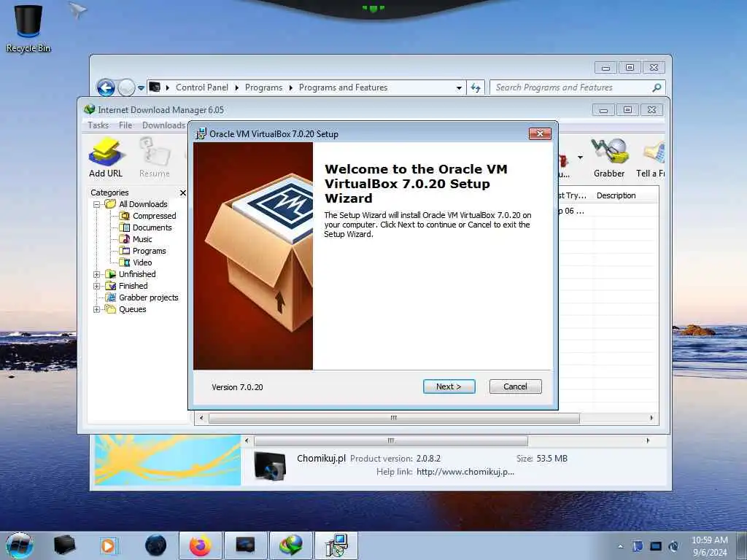Image resolution: width=747 pixels, height=560 pixels.
Task: Select 'Compressed' label in category tree
Action: click(x=155, y=216)
